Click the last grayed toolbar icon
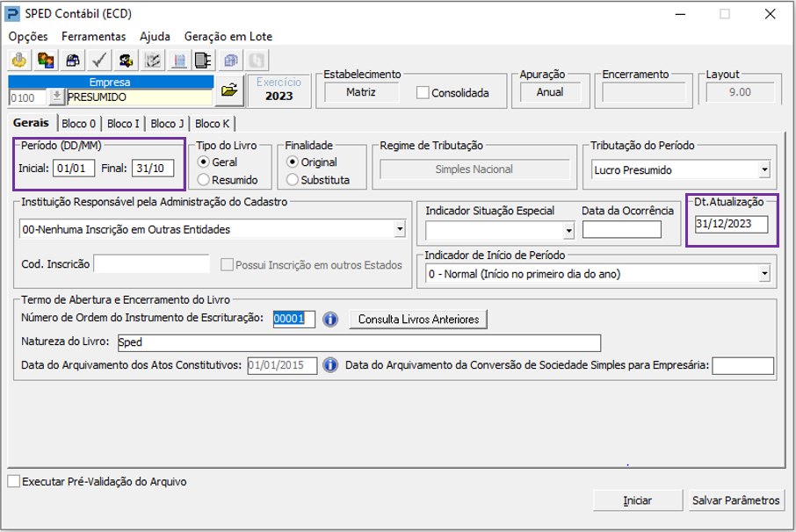The width and height of the screenshot is (796, 532). [x=257, y=61]
